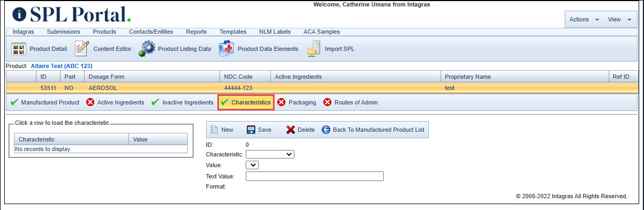This screenshot has width=644, height=210.
Task: Switch to the Packaging tab label
Action: click(302, 102)
